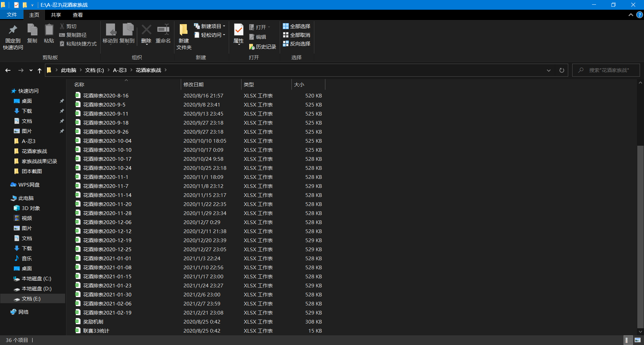Click the New Folder icon
This screenshot has height=345, width=644.
pos(183,30)
